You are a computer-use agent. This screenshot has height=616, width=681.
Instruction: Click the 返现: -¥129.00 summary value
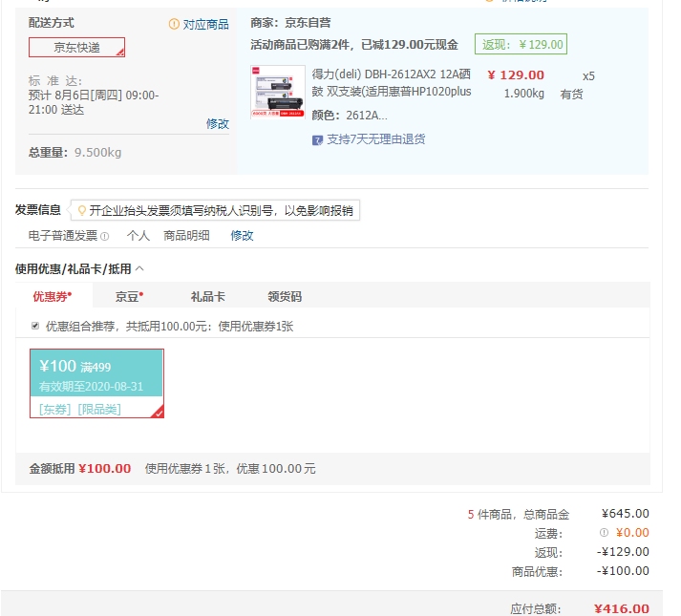pos(623,552)
